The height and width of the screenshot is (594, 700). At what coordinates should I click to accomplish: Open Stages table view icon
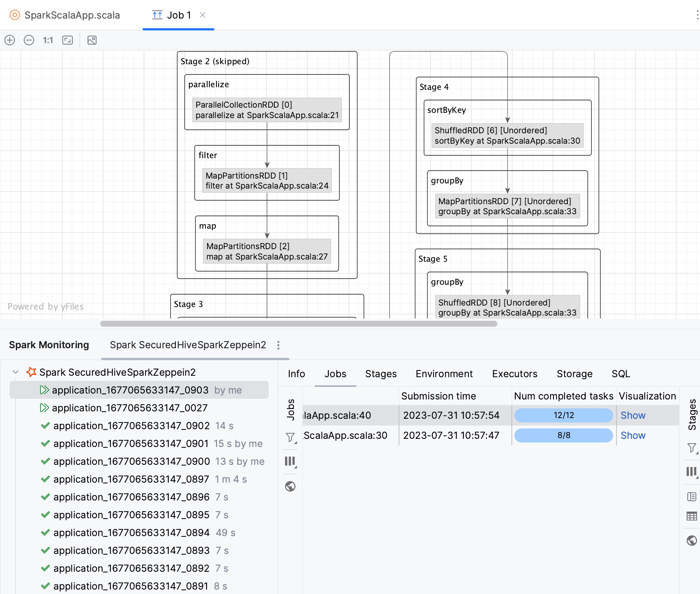(691, 516)
